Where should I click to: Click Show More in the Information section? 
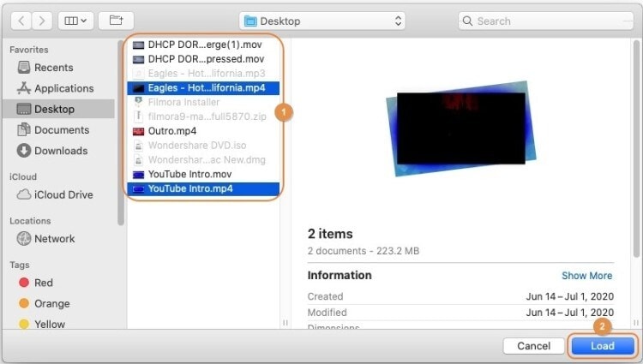point(586,276)
